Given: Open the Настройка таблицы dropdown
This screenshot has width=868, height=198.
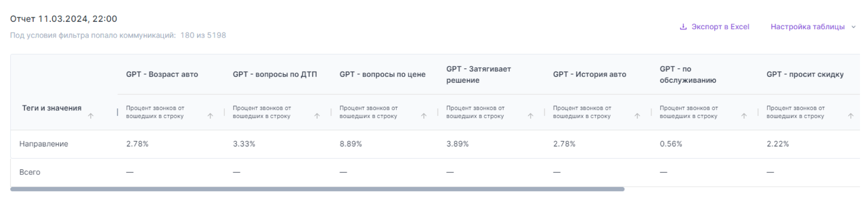Looking at the screenshot, I should click(807, 27).
